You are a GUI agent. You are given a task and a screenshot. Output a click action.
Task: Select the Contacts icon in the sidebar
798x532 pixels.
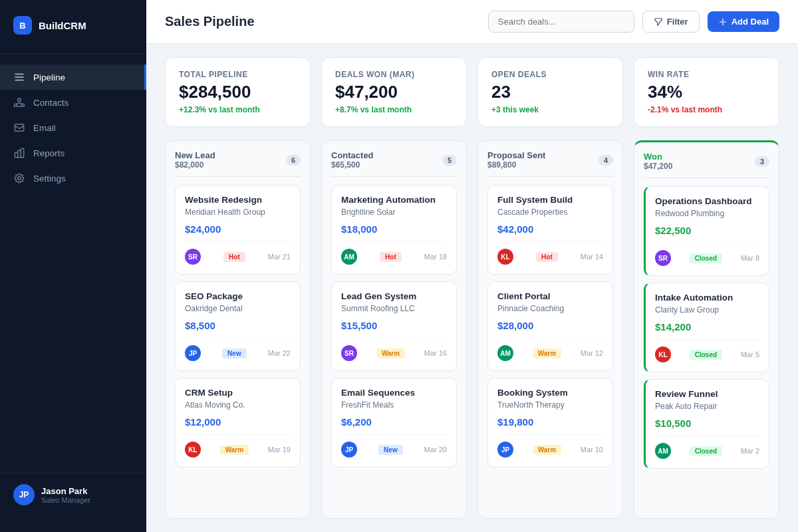[19, 102]
